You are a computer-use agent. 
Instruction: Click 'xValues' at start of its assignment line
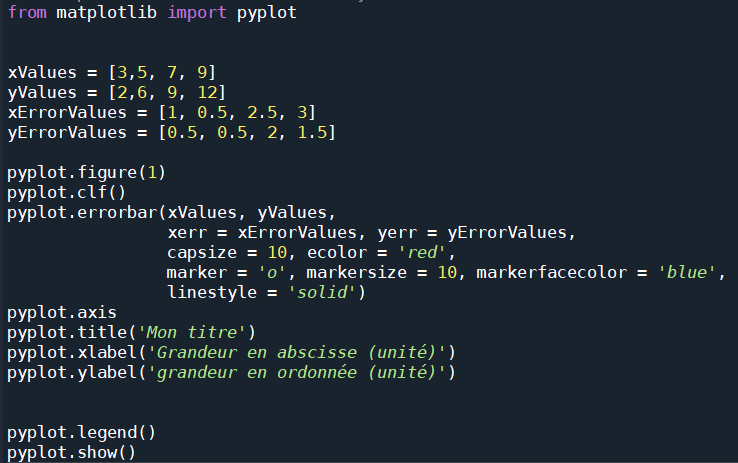(x=42, y=72)
